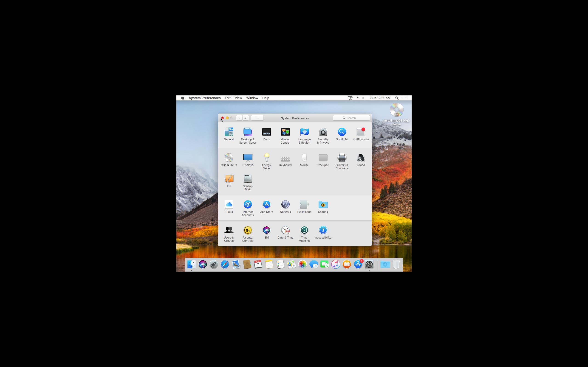Open Mission Control preferences
The height and width of the screenshot is (367, 588).
pos(285,132)
